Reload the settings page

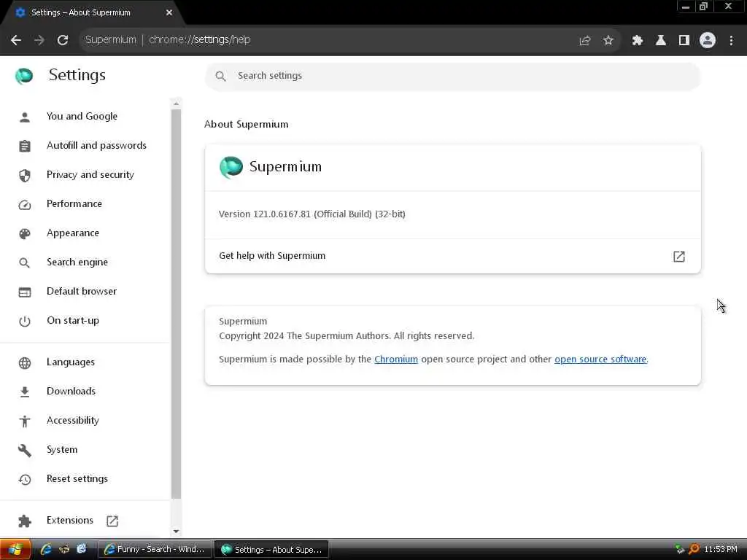pyautogui.click(x=63, y=40)
